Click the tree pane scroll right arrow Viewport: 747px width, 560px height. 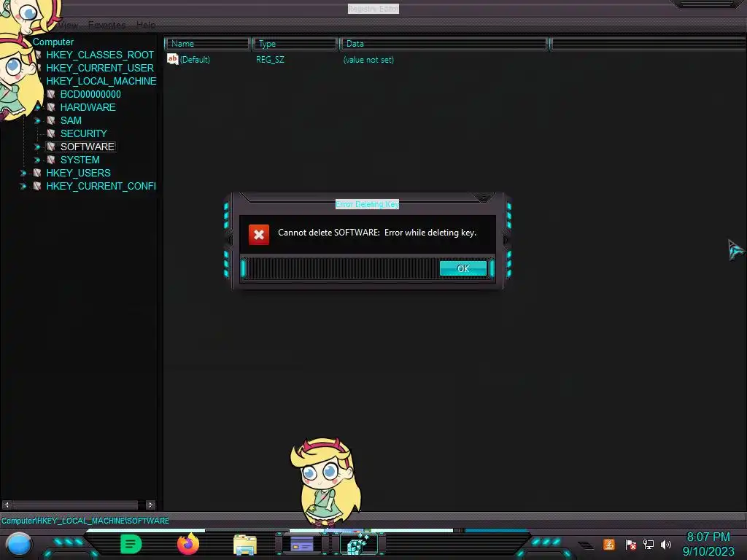point(150,505)
